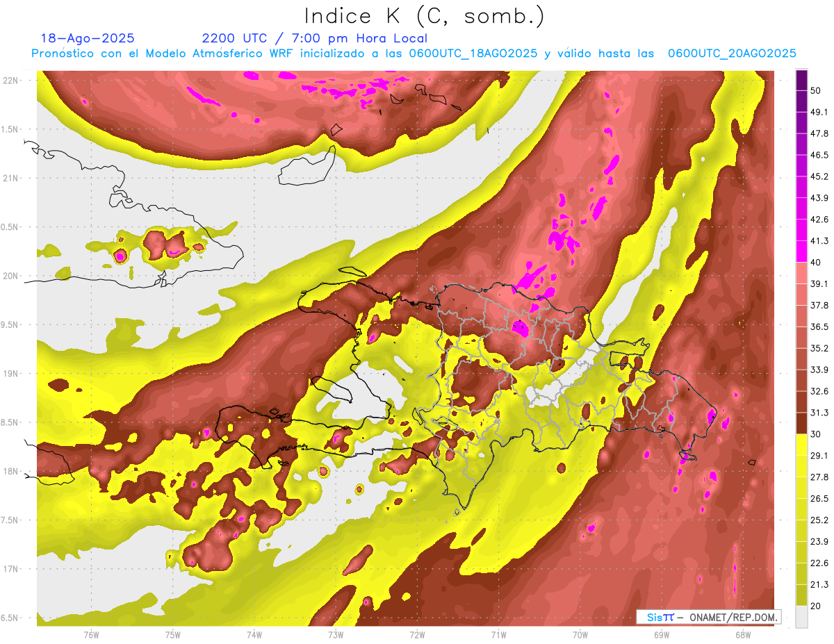Click the '75W' longitude label
834x644 pixels.
(x=172, y=634)
